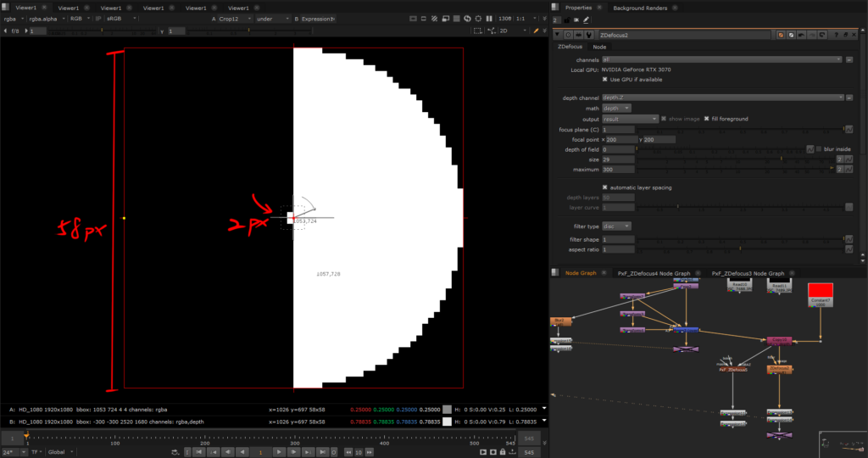Open the math depth dropdown
Image resolution: width=868 pixels, height=458 pixels.
point(616,108)
